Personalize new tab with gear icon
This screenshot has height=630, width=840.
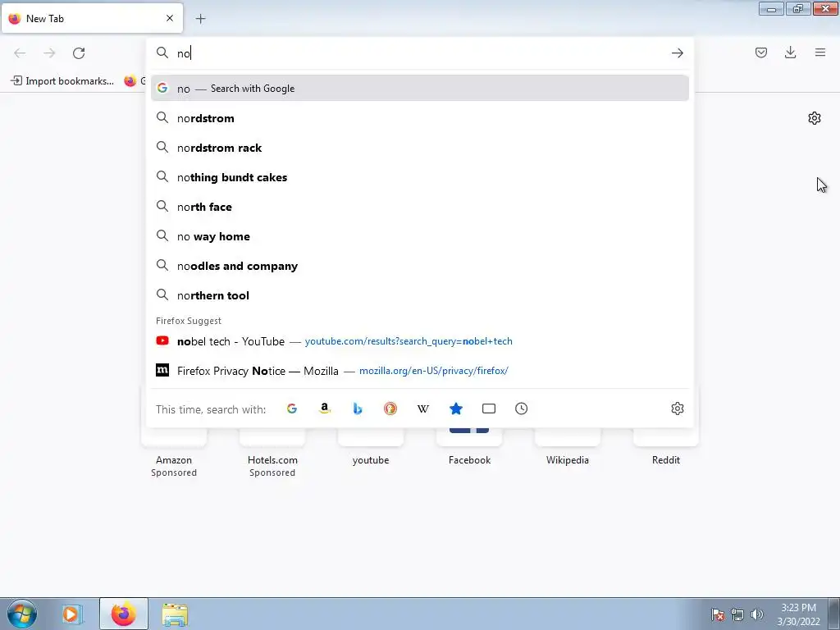815,118
